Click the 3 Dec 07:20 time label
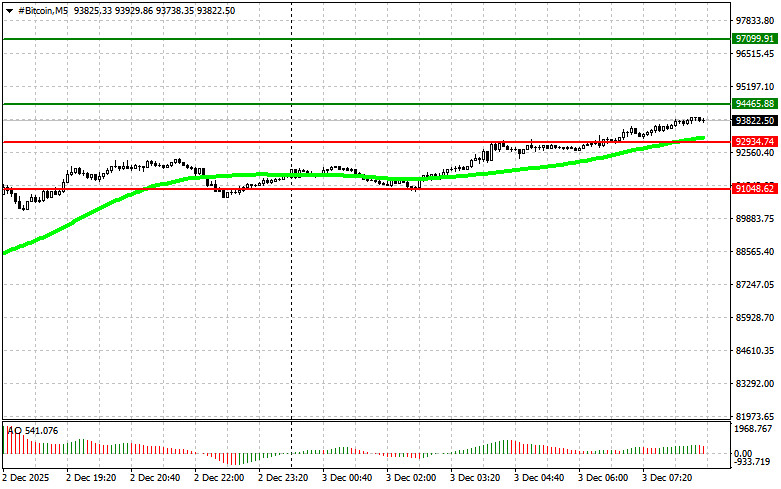 pyautogui.click(x=667, y=479)
